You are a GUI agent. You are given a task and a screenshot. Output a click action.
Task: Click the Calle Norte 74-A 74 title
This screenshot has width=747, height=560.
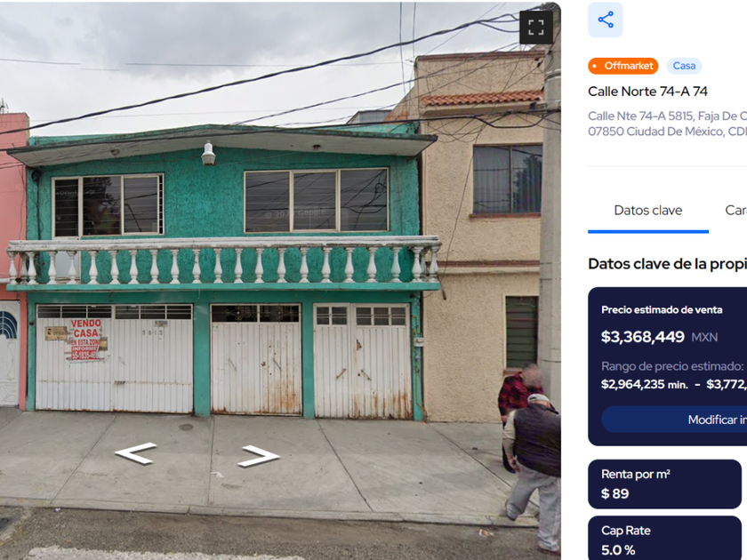point(647,92)
